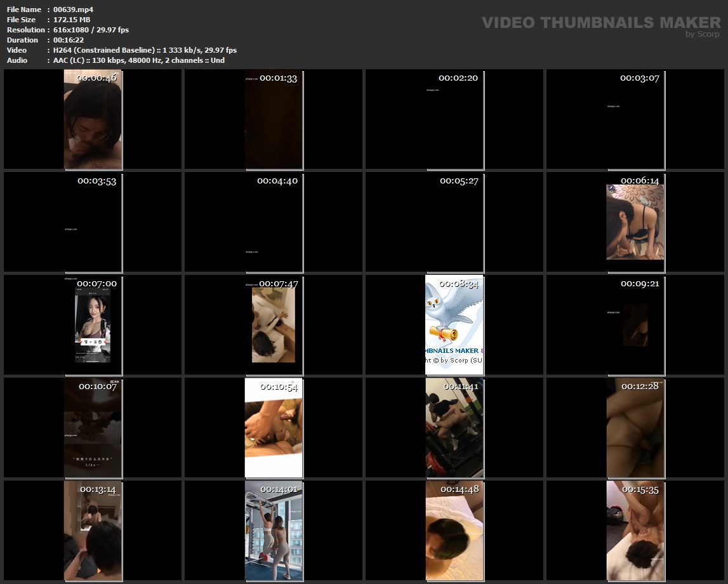Select the frame at 00:03:53

click(93, 222)
